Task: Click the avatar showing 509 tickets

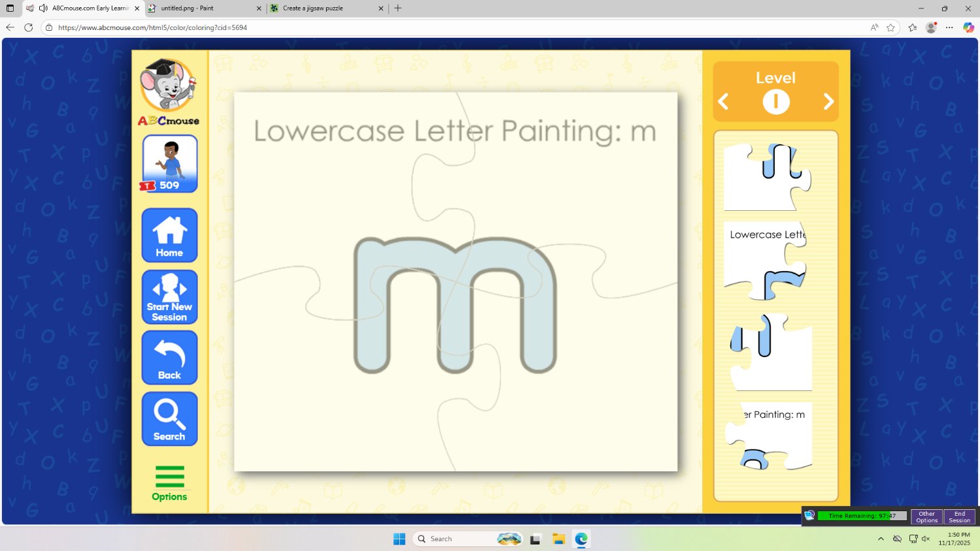Action: tap(169, 162)
